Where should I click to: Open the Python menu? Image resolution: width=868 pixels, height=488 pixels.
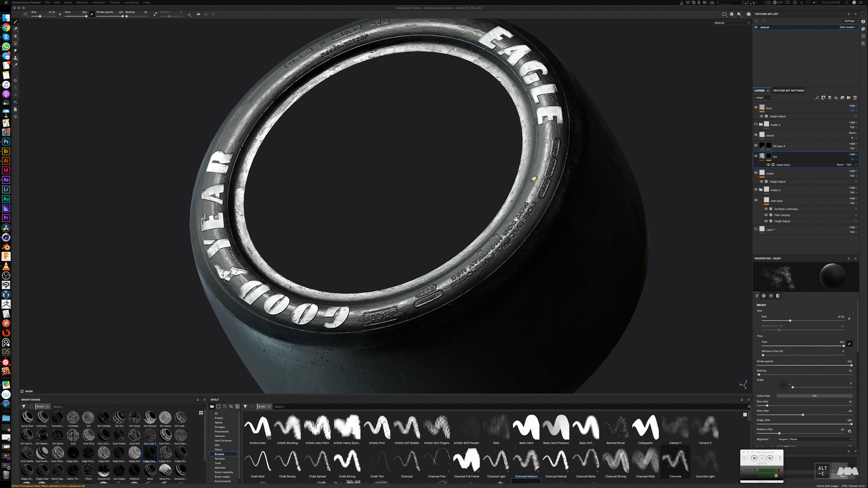pos(115,2)
